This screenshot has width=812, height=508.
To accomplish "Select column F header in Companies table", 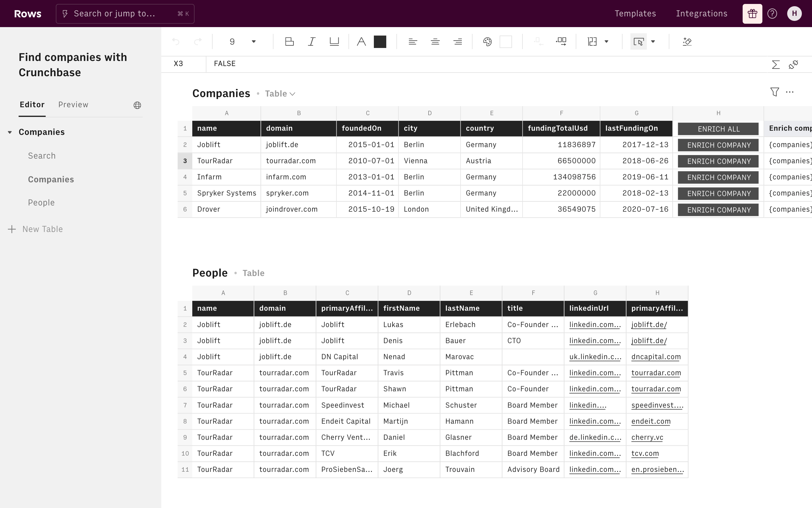I will tap(561, 113).
